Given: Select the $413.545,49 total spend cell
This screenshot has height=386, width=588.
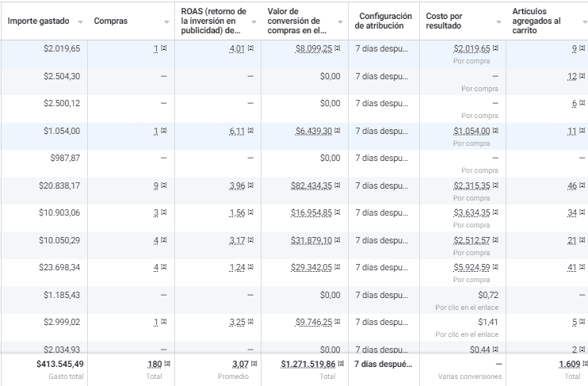Looking at the screenshot, I should 60,365.
